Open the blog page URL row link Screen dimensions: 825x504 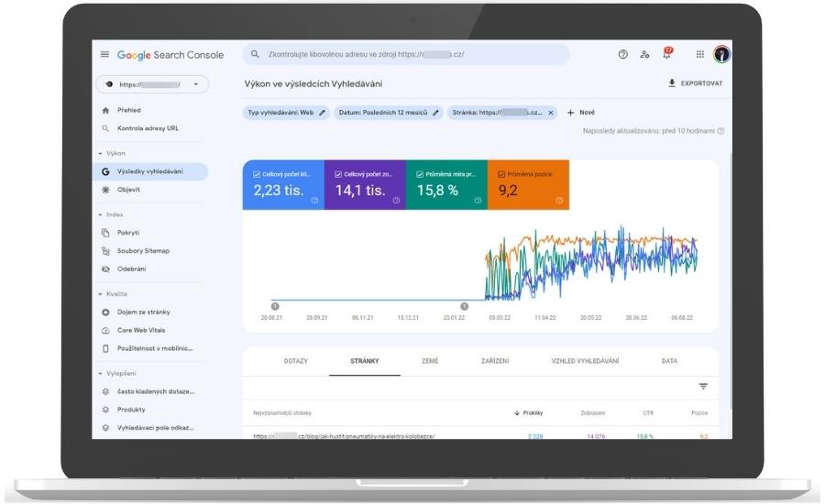coord(344,436)
